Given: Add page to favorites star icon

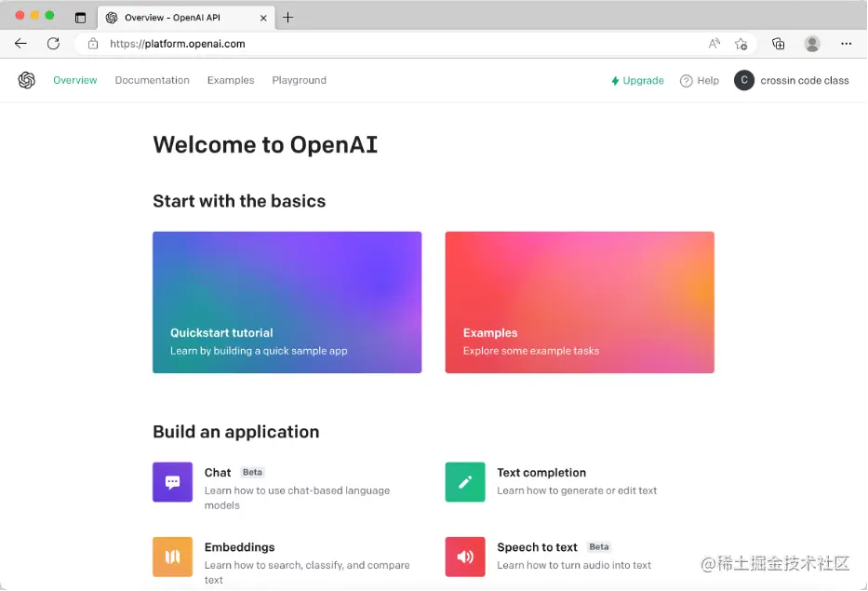Looking at the screenshot, I should [741, 44].
